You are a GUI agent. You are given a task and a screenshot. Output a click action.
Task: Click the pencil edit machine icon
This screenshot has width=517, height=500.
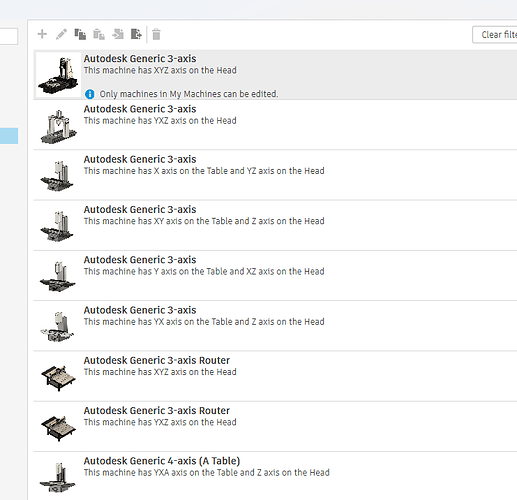[61, 34]
